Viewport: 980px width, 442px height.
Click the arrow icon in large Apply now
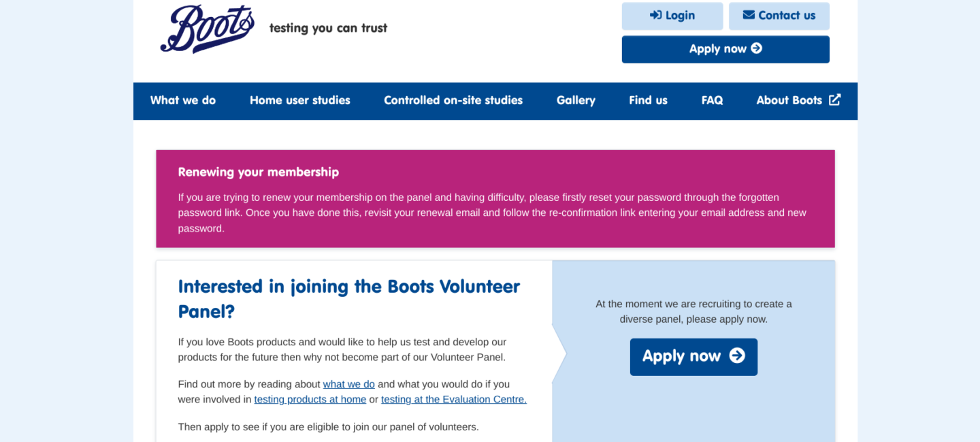(x=737, y=356)
